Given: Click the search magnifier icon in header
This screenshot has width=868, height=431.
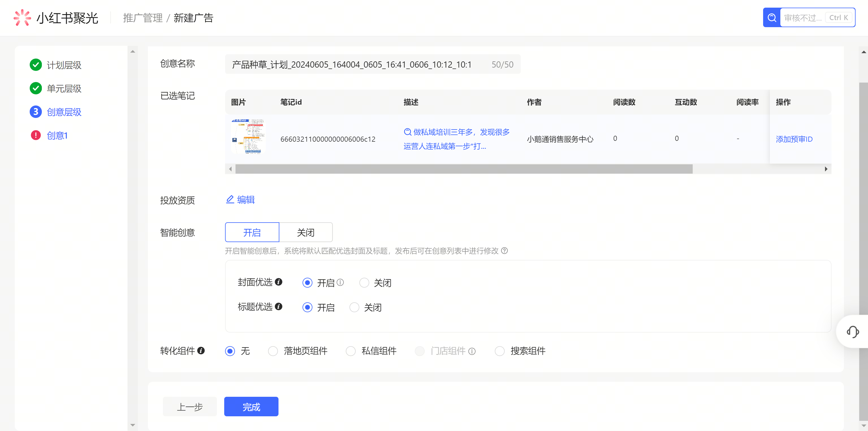Looking at the screenshot, I should pos(772,18).
